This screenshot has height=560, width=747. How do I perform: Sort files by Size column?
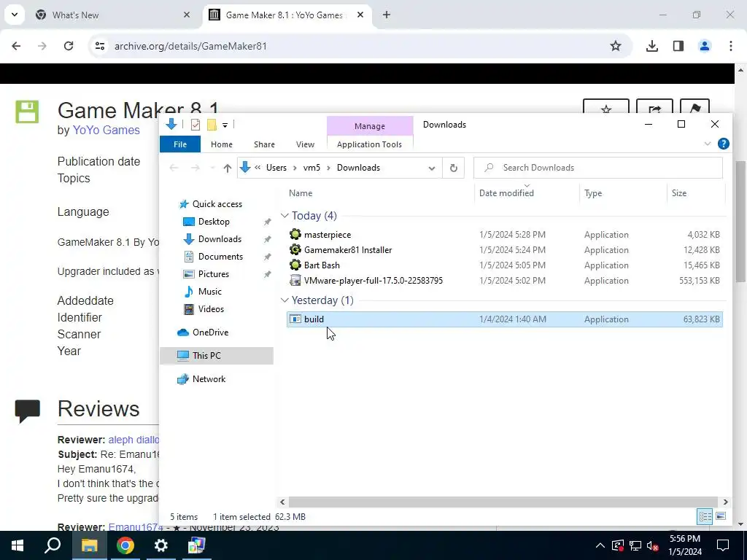679,193
